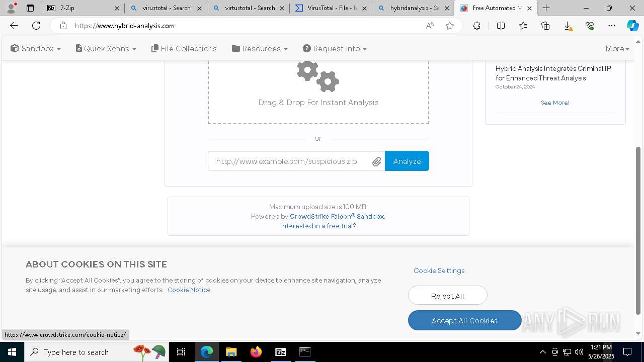
Task: Expand the Resources dropdown
Action: (260, 49)
